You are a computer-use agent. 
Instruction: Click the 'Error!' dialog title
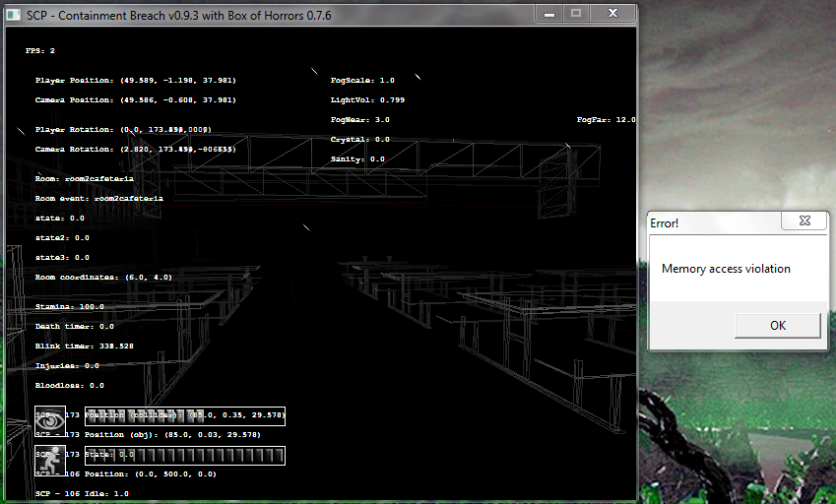pos(665,223)
